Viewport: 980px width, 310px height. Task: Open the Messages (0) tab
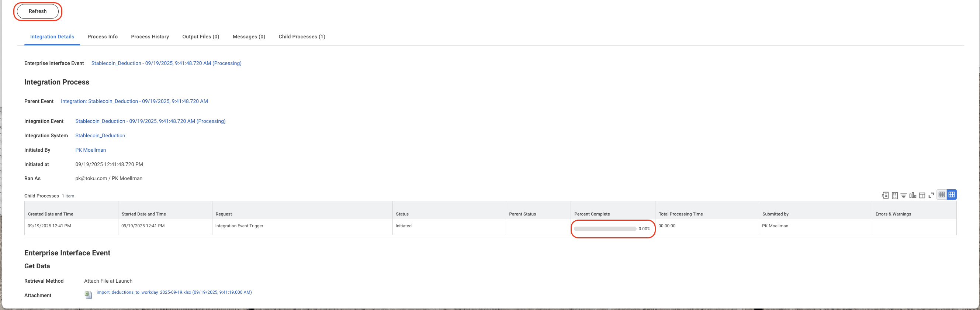tap(249, 37)
